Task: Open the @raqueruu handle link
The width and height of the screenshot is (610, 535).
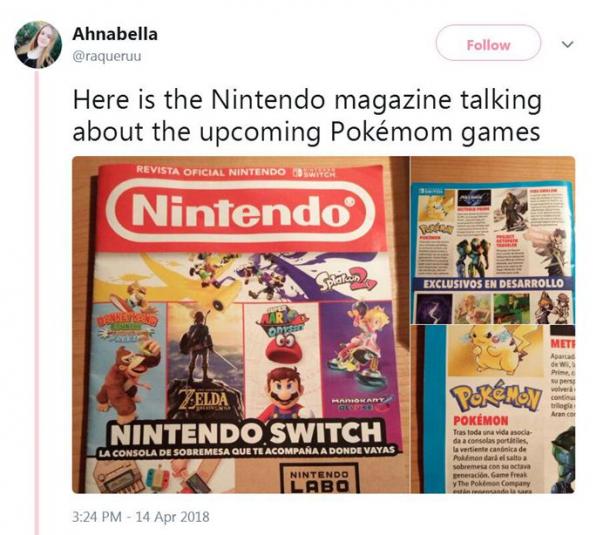Action: point(107,56)
